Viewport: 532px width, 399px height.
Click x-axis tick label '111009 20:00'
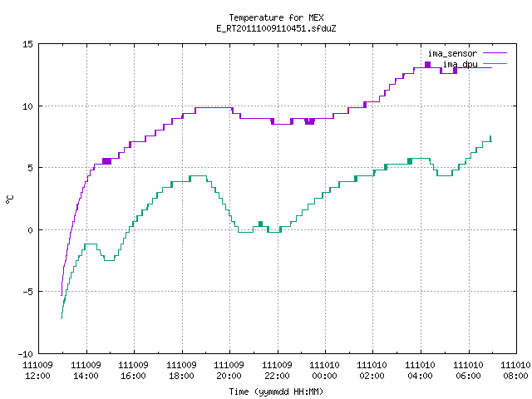pyautogui.click(x=229, y=371)
